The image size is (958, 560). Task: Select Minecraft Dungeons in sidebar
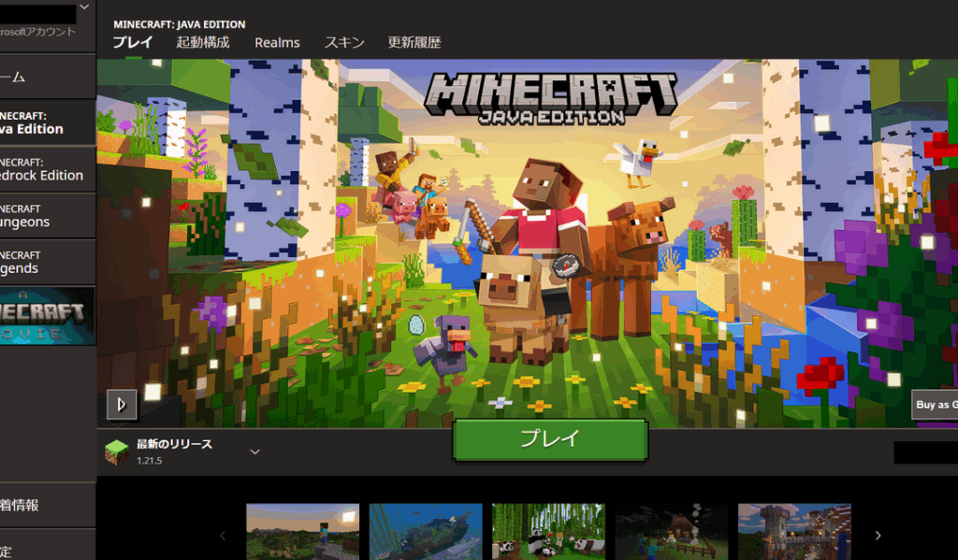point(47,216)
